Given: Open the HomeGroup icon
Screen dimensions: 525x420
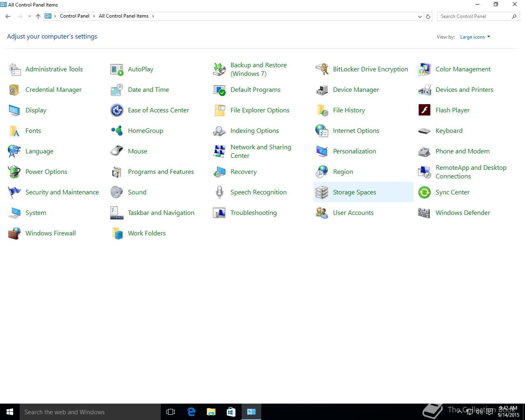Looking at the screenshot, I should coord(117,131).
